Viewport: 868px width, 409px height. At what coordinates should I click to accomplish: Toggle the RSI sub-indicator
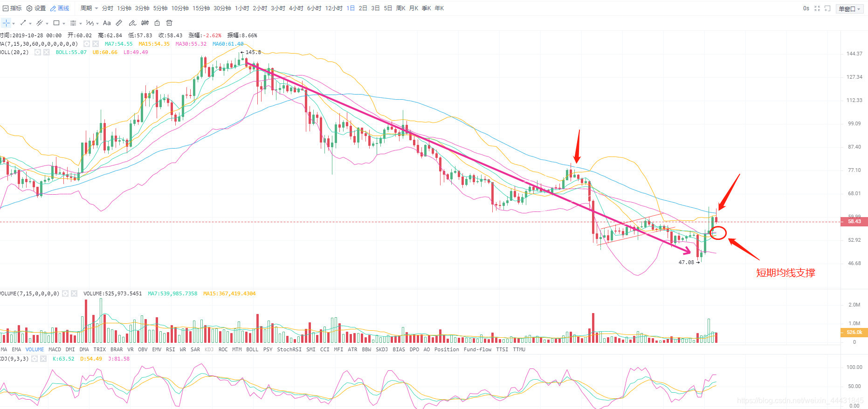coord(170,349)
